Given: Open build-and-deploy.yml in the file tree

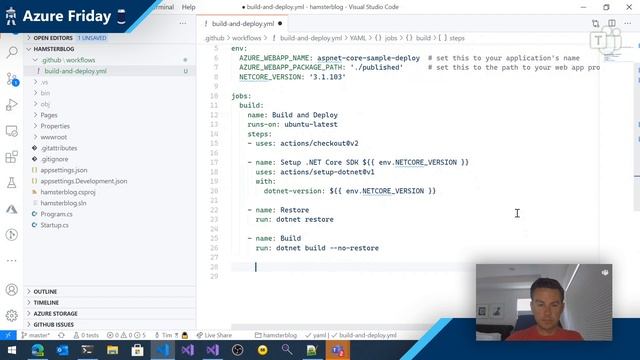Looking at the screenshot, I should tap(109, 71).
